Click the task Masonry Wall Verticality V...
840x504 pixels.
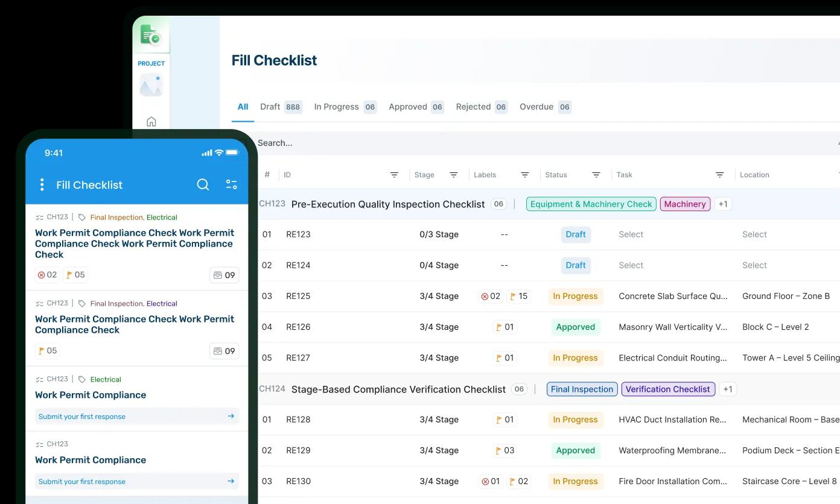[673, 327]
